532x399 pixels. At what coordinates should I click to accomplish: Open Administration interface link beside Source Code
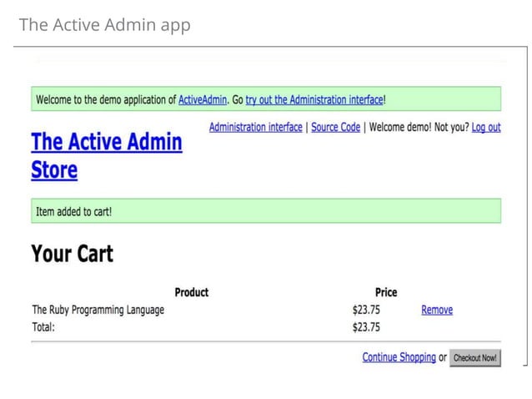[255, 128]
